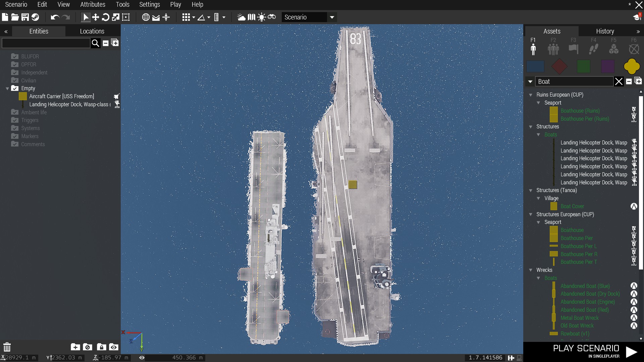Click the remove layer folder icon
The height and width of the screenshot is (362, 644).
point(87,347)
